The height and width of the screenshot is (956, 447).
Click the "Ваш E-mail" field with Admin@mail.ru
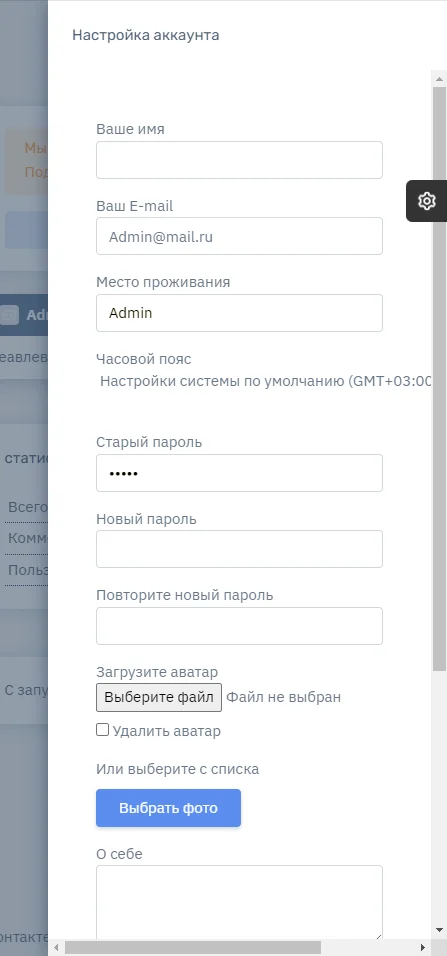[239, 236]
